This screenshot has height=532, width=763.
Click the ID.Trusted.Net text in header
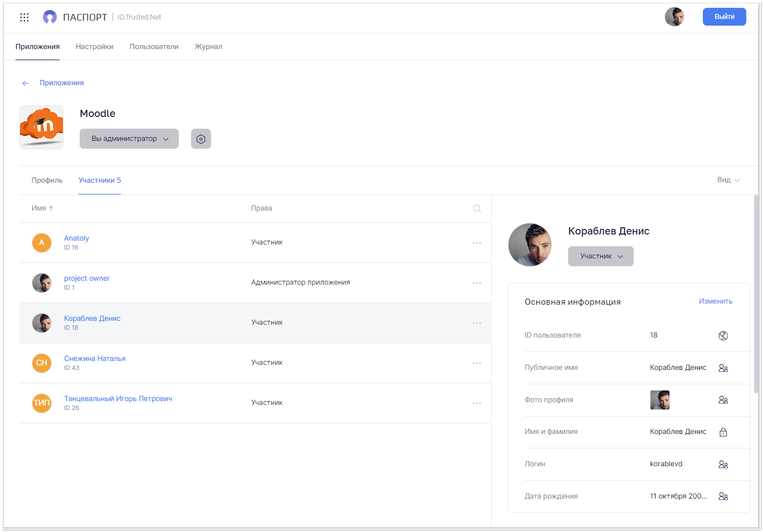coord(139,17)
